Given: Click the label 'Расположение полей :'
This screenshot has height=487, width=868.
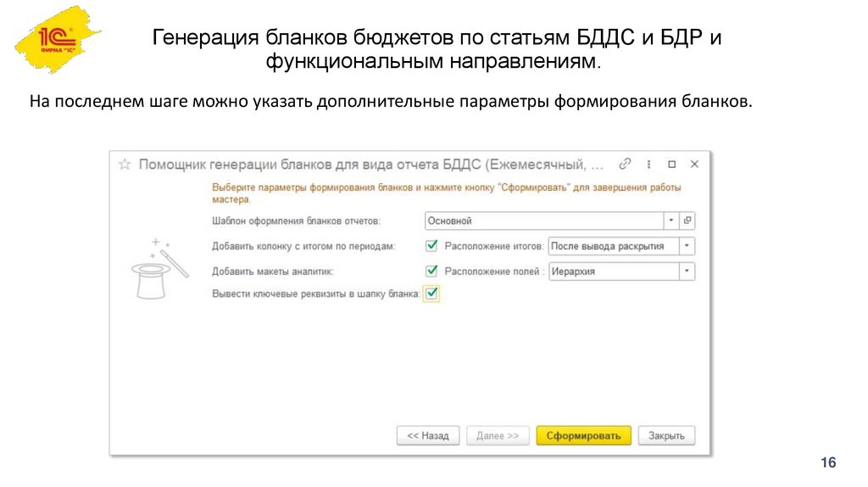Looking at the screenshot, I should [x=495, y=271].
